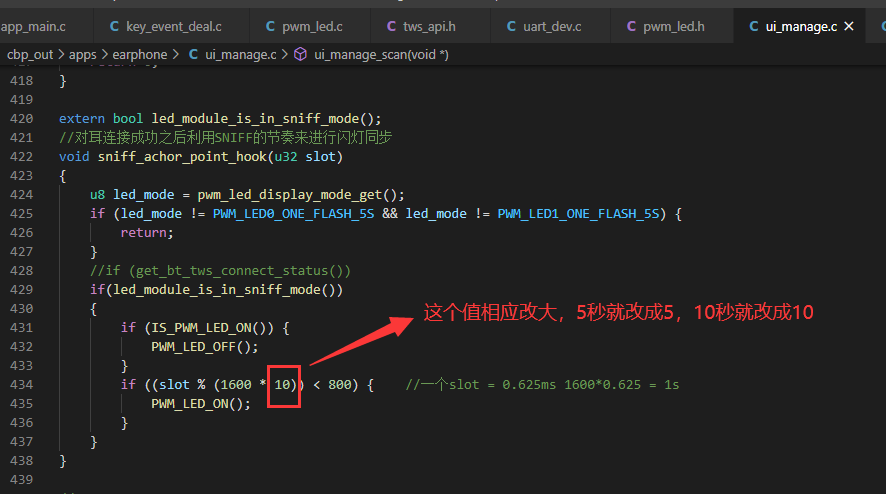Go to the app_main.c tab
The width and height of the screenshot is (886, 494).
click(x=34, y=27)
